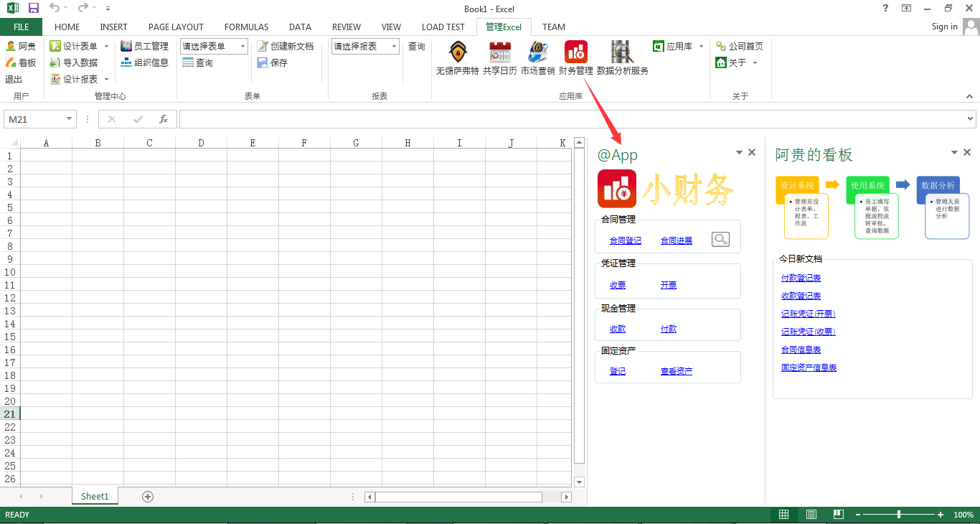The height and width of the screenshot is (524, 980).
Task: Switch to the FORMULAS tab
Action: click(x=246, y=27)
